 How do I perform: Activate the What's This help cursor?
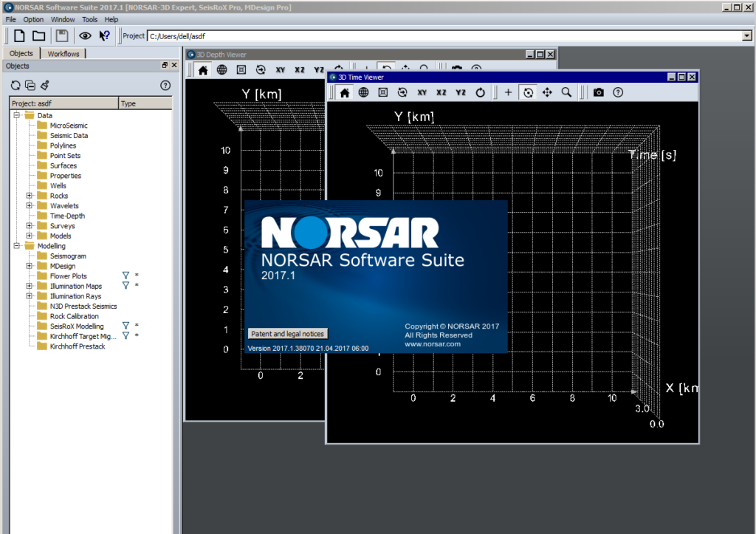tap(104, 35)
